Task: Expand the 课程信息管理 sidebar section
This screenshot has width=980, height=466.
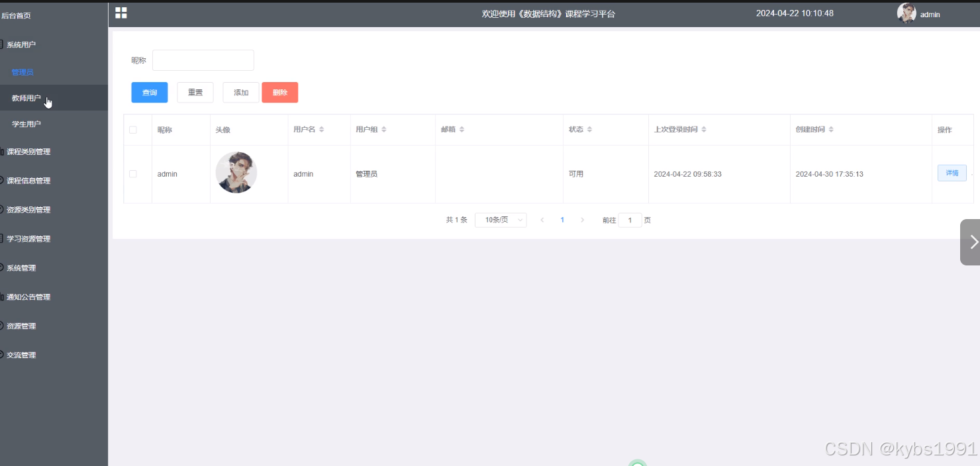Action: (x=54, y=181)
